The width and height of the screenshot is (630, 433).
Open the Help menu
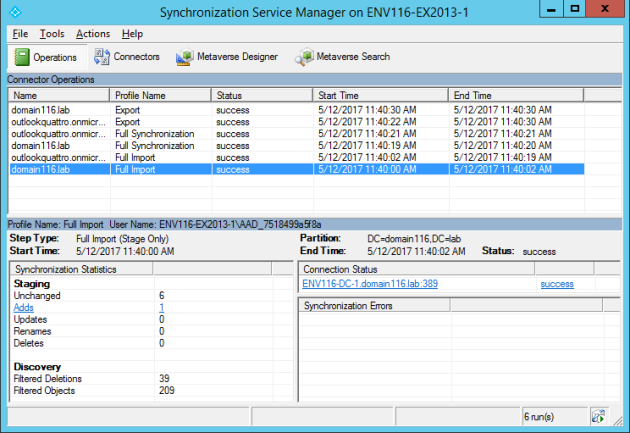coord(132,34)
